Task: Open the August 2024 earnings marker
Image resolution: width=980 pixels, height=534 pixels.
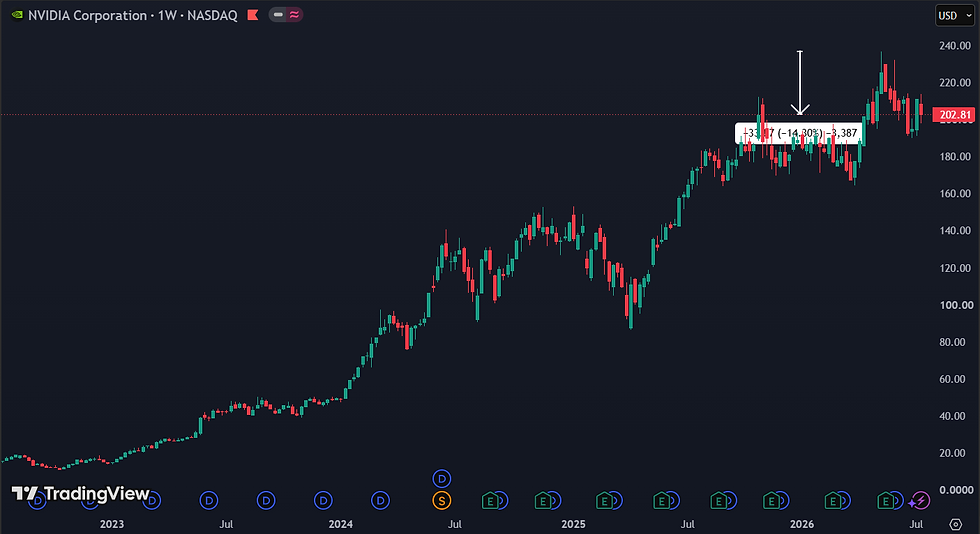Action: [x=490, y=500]
